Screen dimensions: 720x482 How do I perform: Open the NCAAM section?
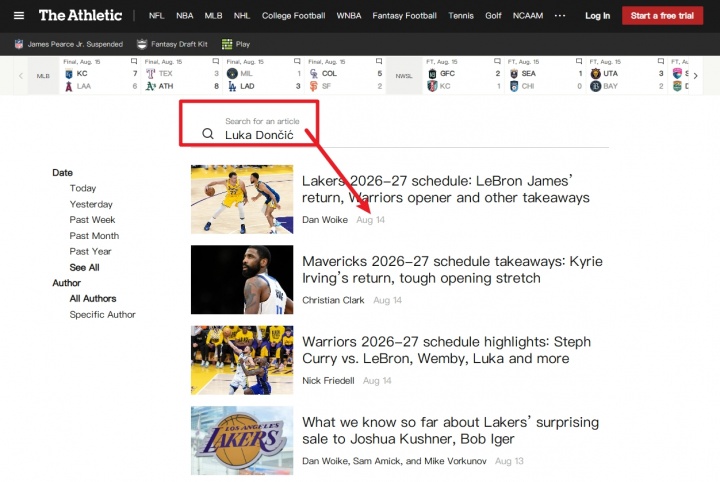(528, 16)
